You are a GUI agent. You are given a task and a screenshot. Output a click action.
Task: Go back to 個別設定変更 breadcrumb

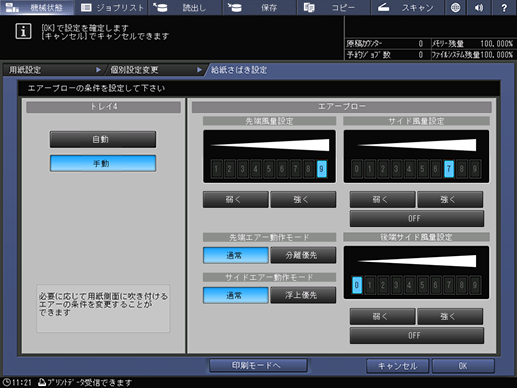tap(154, 70)
